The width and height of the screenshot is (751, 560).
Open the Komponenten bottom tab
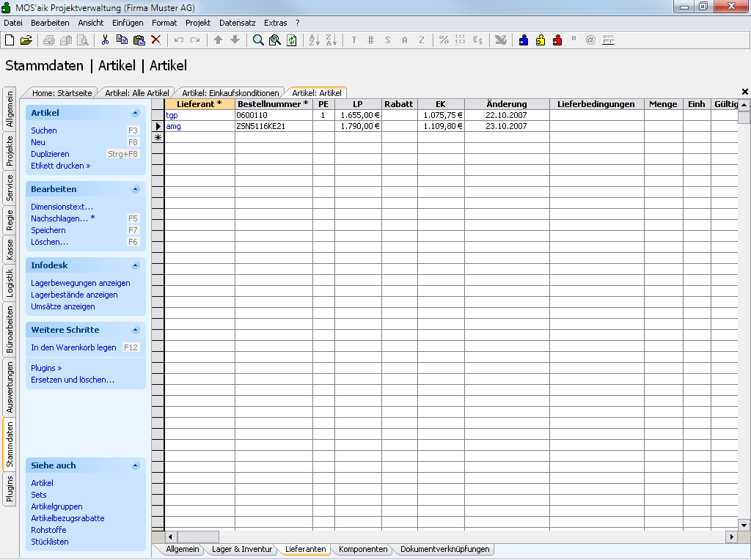pos(363,549)
